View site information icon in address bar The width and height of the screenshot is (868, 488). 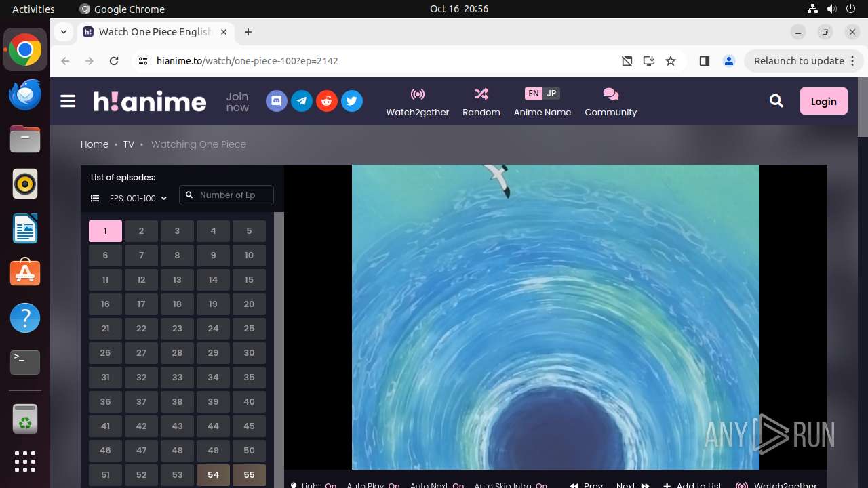142,61
